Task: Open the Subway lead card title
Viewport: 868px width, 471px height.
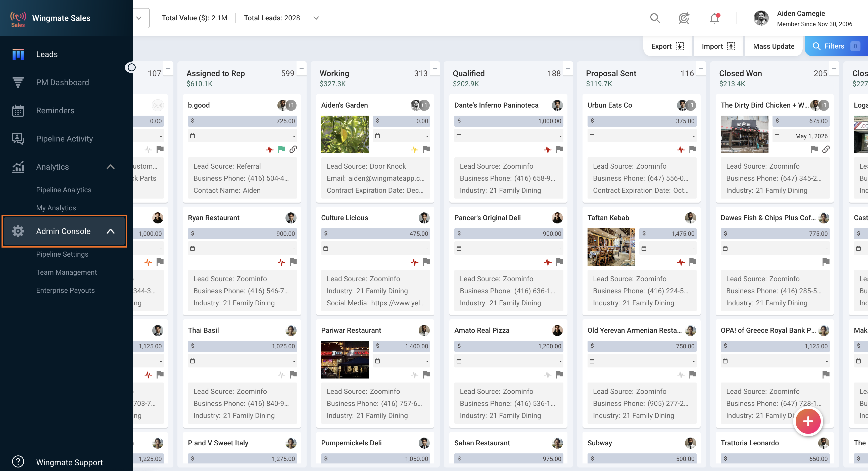Action: click(599, 443)
